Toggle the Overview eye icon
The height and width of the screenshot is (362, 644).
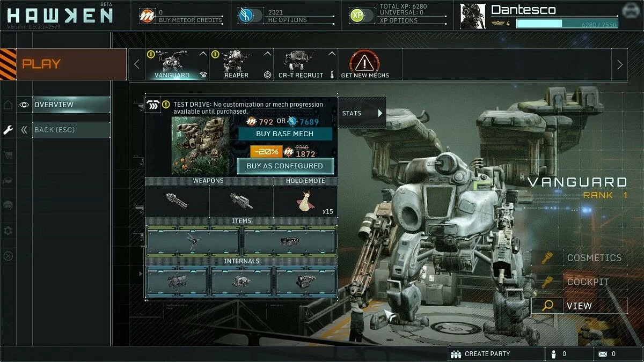click(x=24, y=105)
